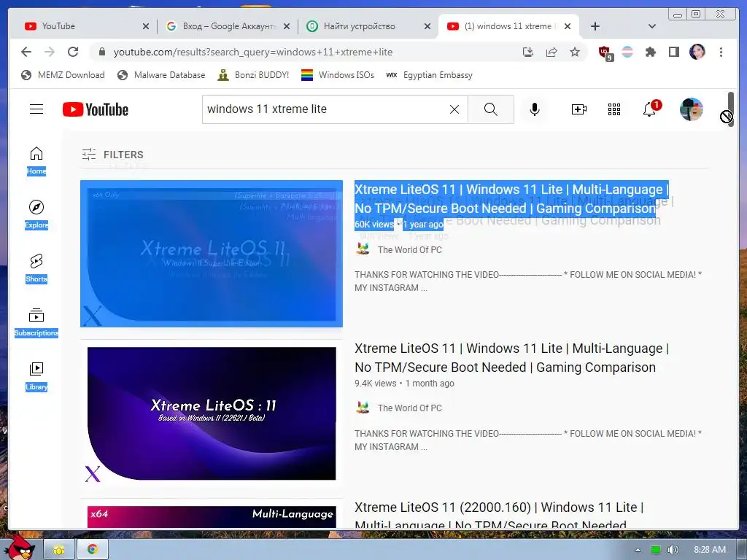Click the magnifier search button

click(x=491, y=109)
